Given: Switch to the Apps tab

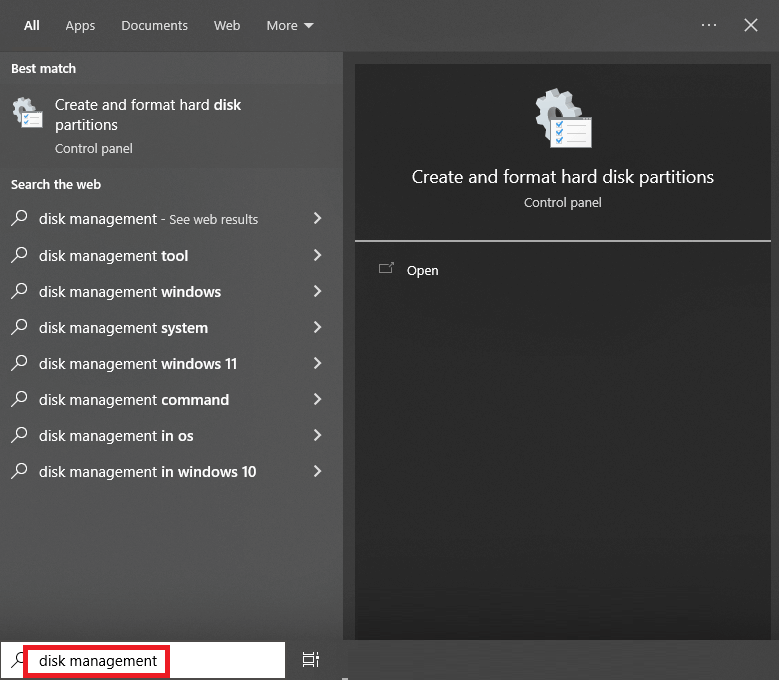Looking at the screenshot, I should point(80,25).
